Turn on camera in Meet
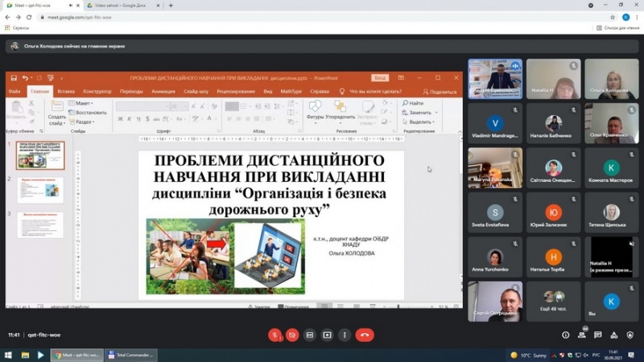 pyautogui.click(x=292, y=335)
